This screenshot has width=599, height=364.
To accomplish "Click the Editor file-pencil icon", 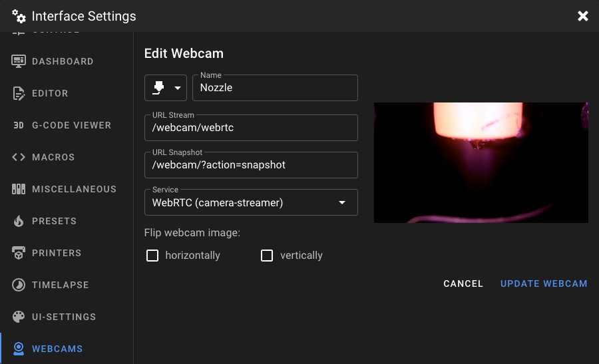I will (x=19, y=93).
